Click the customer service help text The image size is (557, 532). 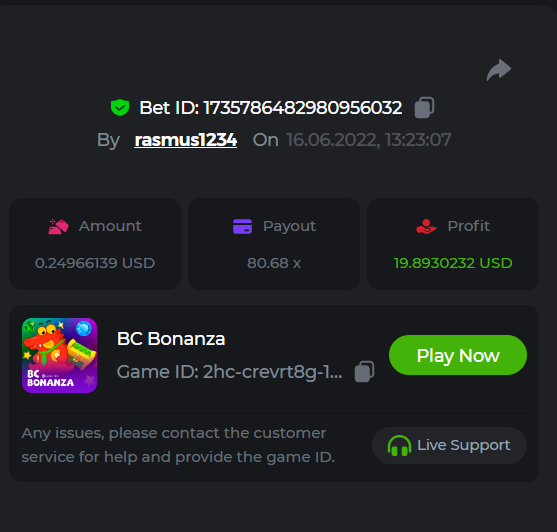tap(178, 445)
